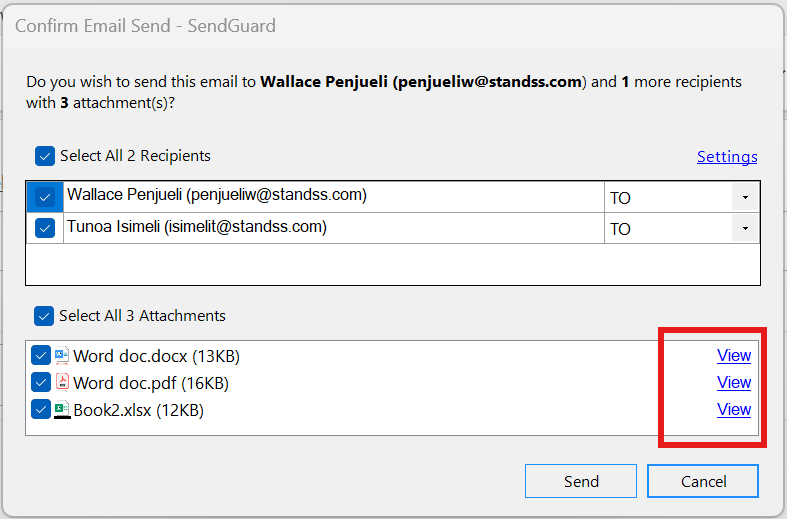
Task: Toggle the Select All 3 Attachments checkbox
Action: (44, 316)
